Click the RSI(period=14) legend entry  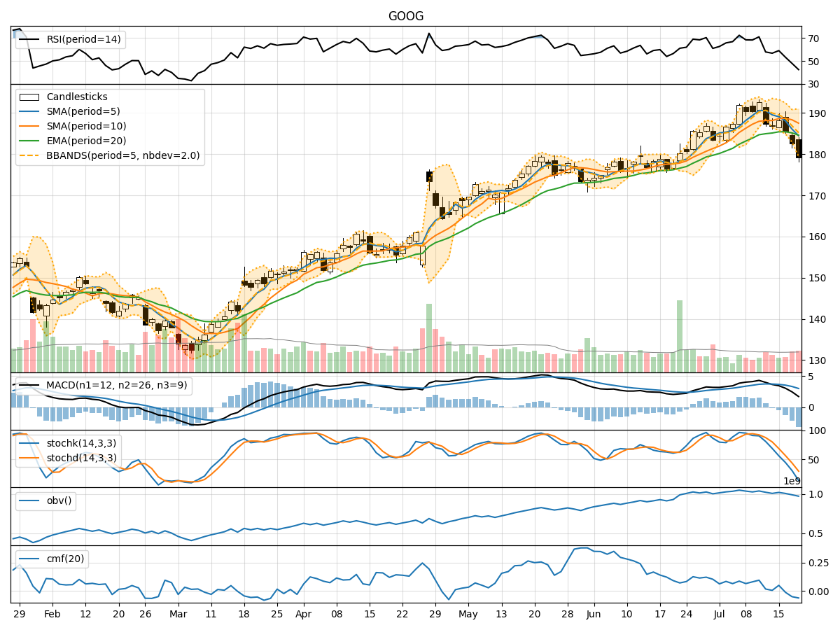point(84,39)
